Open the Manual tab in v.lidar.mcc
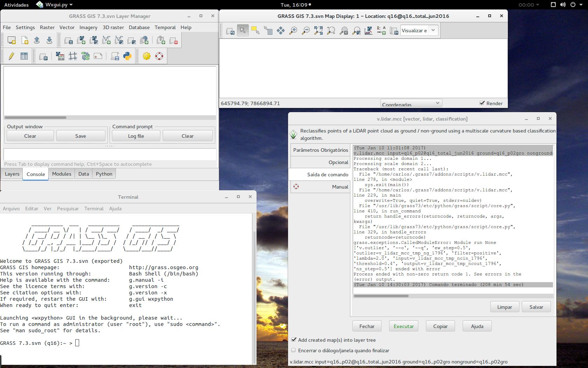This screenshot has width=588, height=368. tap(321, 187)
